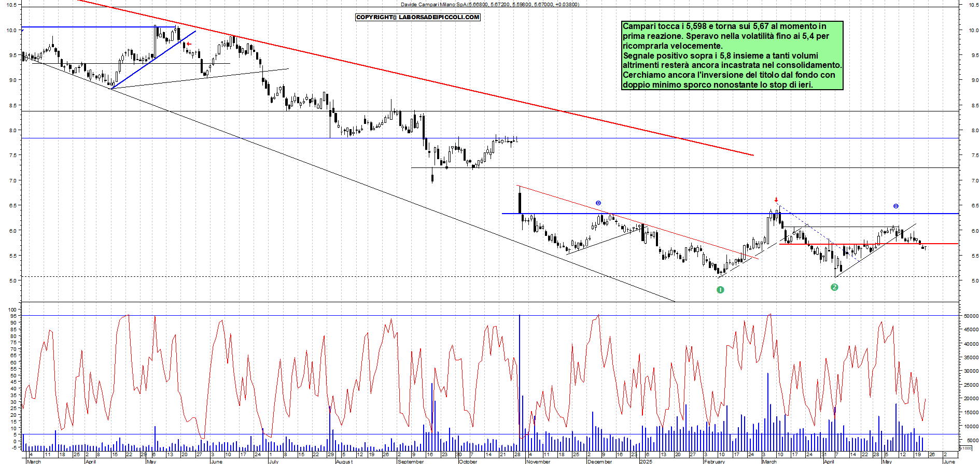Click the green circle marker numbered 2

pos(834,287)
